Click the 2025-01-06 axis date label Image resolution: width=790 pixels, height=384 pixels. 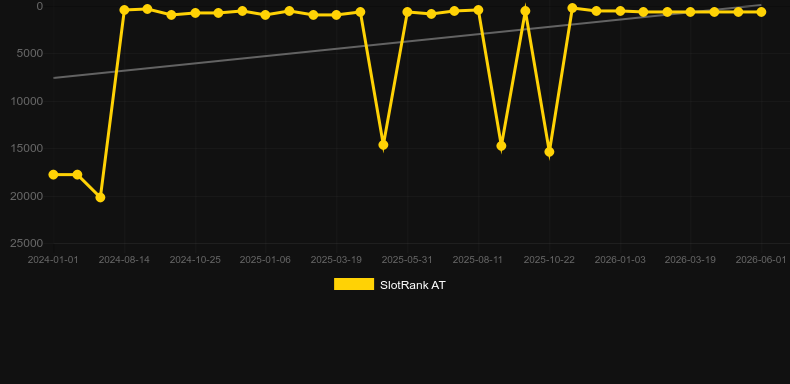(265, 260)
